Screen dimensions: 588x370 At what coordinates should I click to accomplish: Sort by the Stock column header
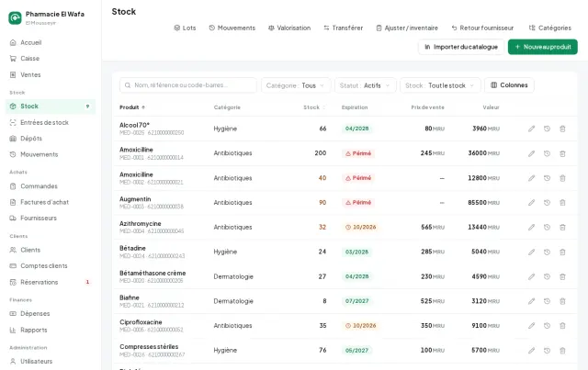point(314,107)
